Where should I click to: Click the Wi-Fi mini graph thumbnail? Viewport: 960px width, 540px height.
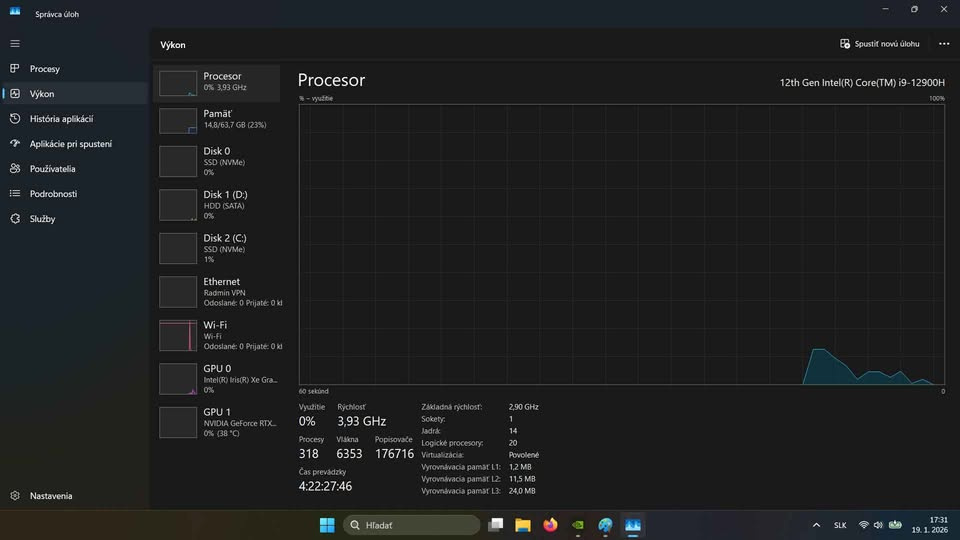pos(178,336)
